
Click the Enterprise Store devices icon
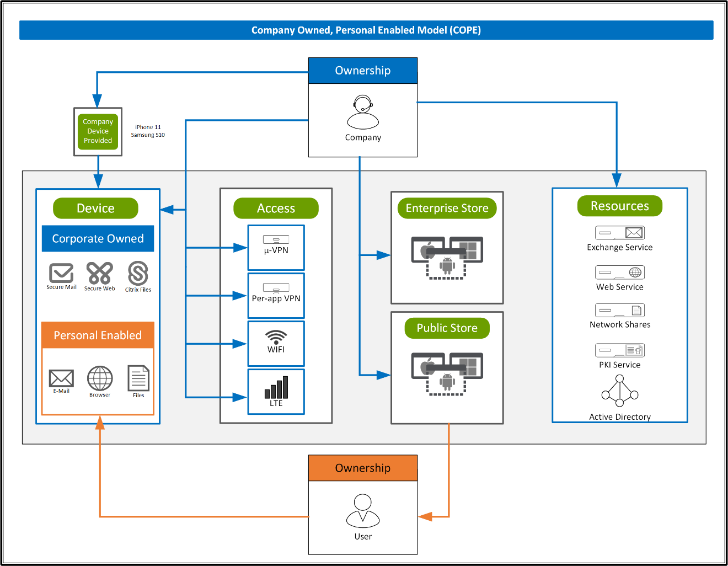[447, 258]
